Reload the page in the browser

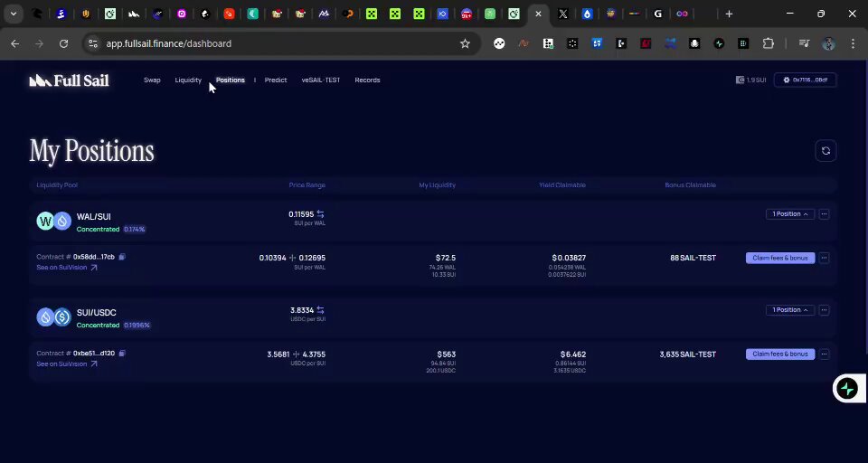point(63,43)
